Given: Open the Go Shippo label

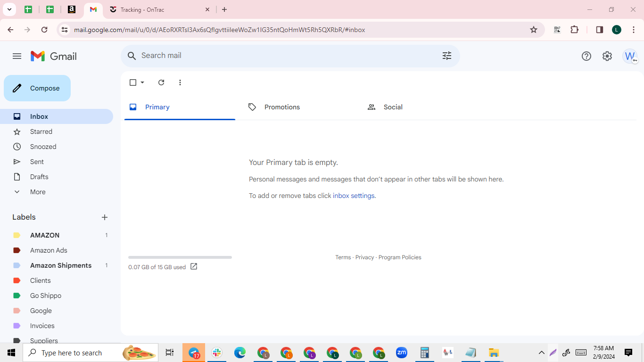Looking at the screenshot, I should 57,296.
